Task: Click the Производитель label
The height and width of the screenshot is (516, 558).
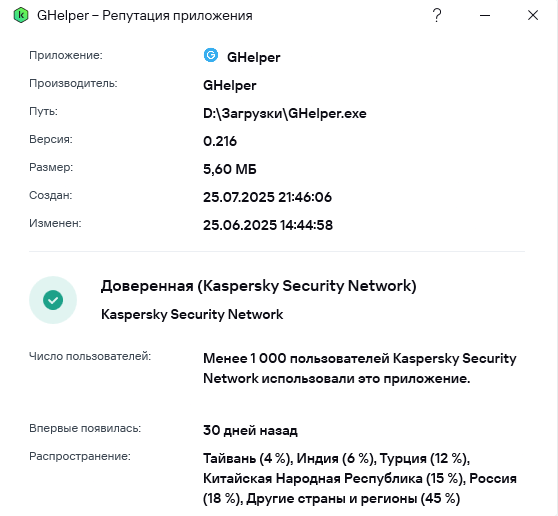Action: tap(73, 83)
